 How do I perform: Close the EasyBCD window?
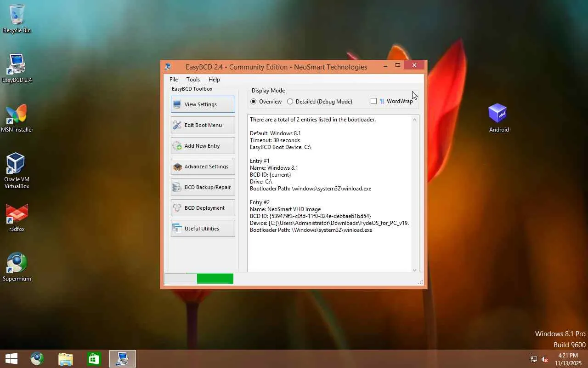pyautogui.click(x=414, y=65)
